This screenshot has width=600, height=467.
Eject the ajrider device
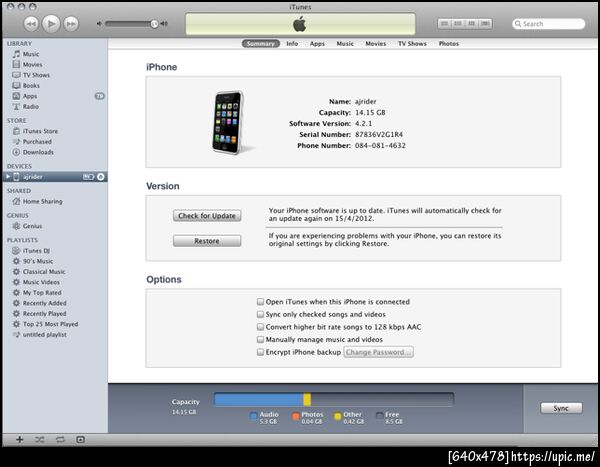[x=101, y=176]
